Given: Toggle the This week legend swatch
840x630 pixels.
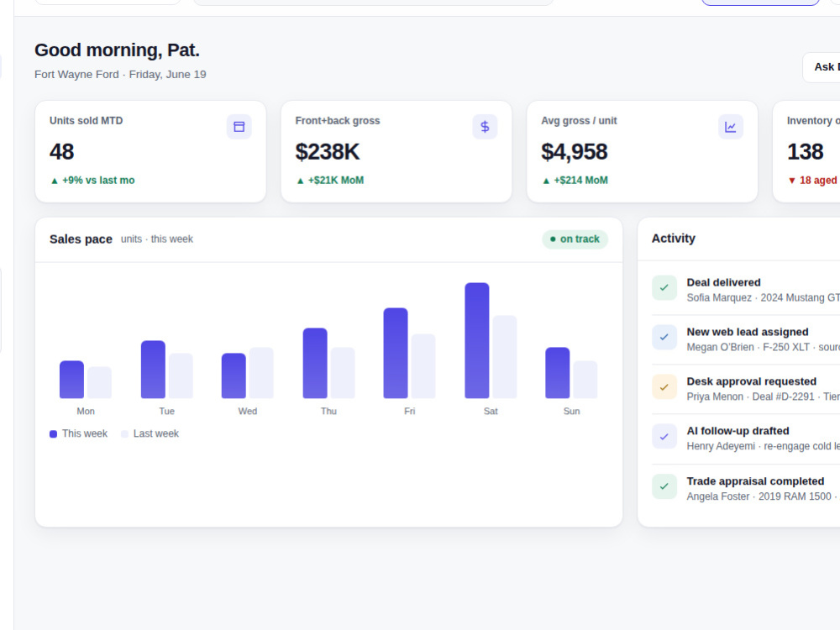Looking at the screenshot, I should (54, 434).
